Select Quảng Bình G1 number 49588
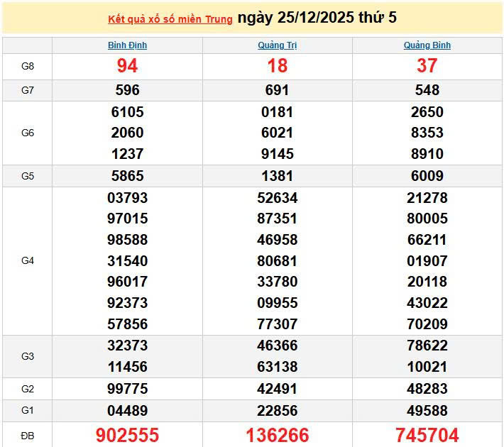 point(427,410)
